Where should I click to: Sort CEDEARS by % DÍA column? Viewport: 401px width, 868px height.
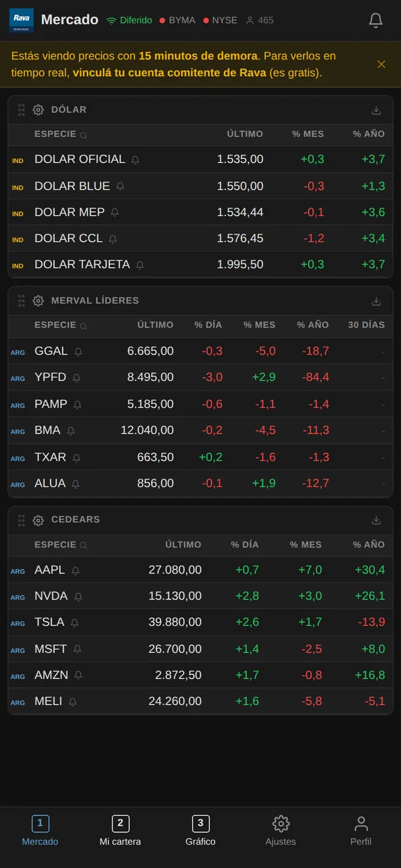245,545
